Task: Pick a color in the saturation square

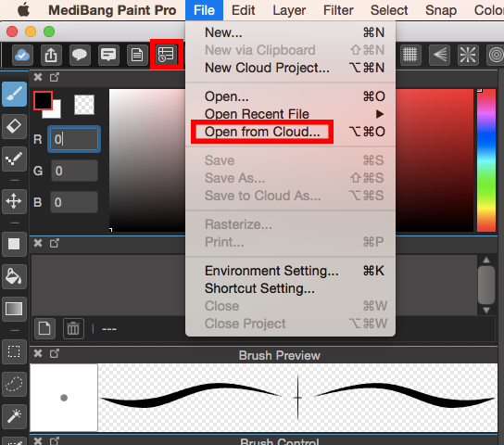Action: tap(291, 160)
